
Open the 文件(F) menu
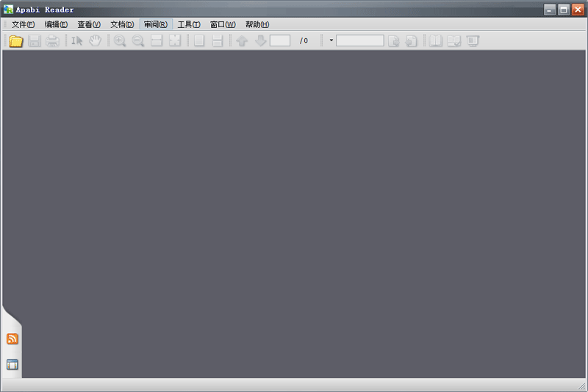click(23, 24)
